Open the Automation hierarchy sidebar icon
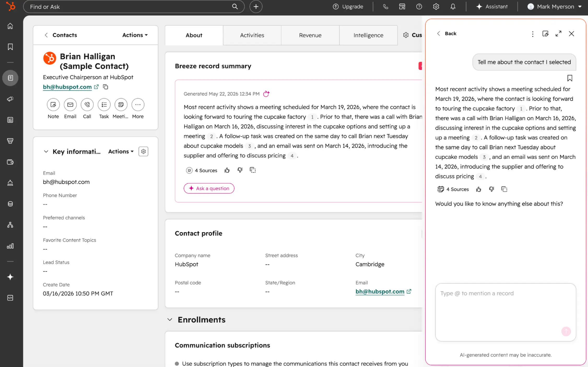This screenshot has height=367, width=588. [10, 225]
